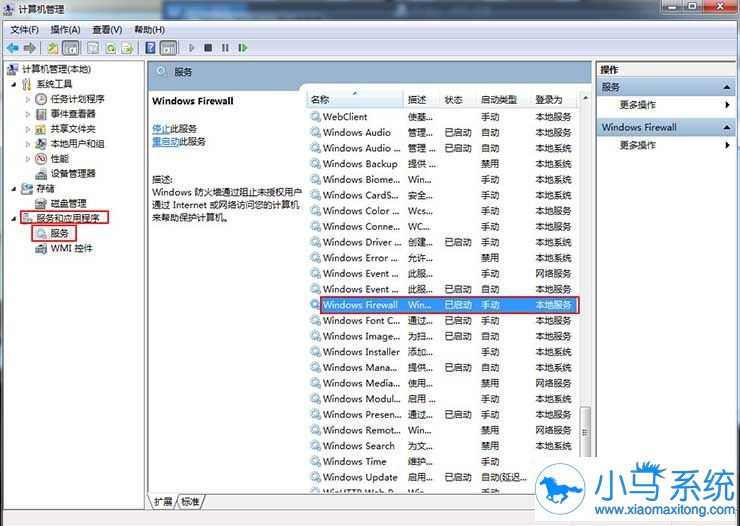
Task: Select the Windows Backup service row
Action: (443, 164)
